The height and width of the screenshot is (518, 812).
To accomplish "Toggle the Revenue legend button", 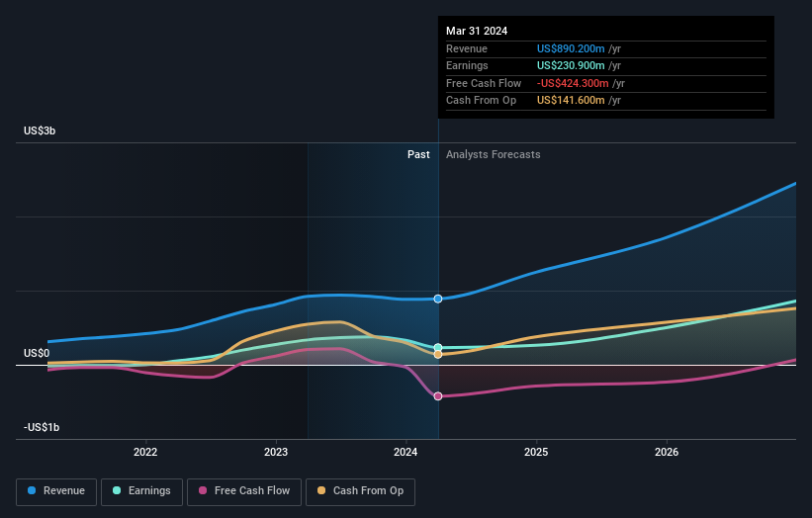I will (56, 491).
